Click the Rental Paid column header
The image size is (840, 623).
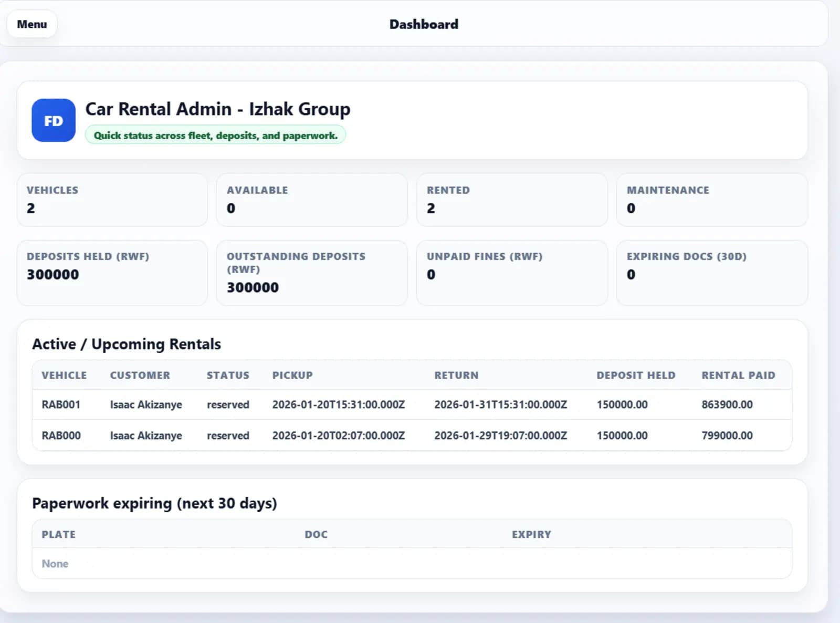coord(738,375)
